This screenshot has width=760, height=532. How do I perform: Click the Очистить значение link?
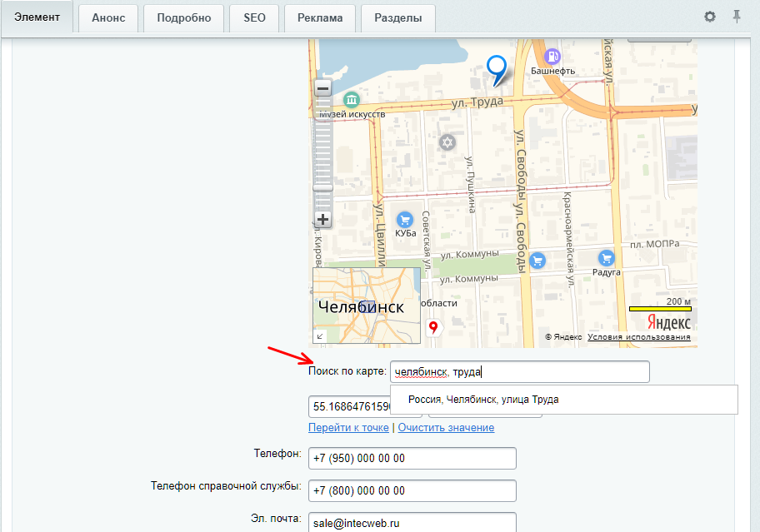tap(446, 427)
